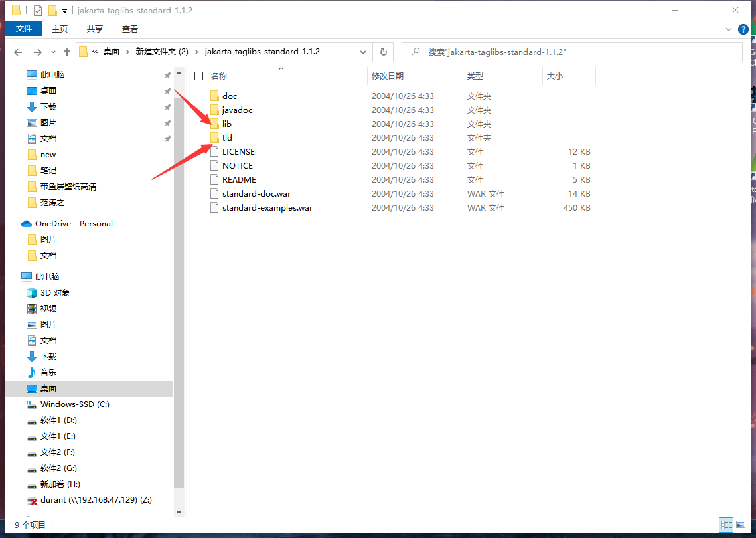Open breadcrumb arrow after 新建文件夹 (2)
This screenshot has width=756, height=538.
(196, 52)
